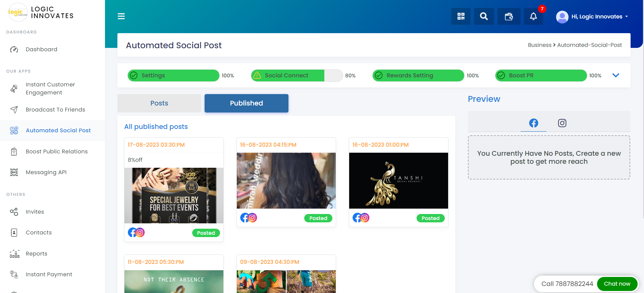Open Boost Public Relations menu item
644x293 pixels.
click(57, 152)
